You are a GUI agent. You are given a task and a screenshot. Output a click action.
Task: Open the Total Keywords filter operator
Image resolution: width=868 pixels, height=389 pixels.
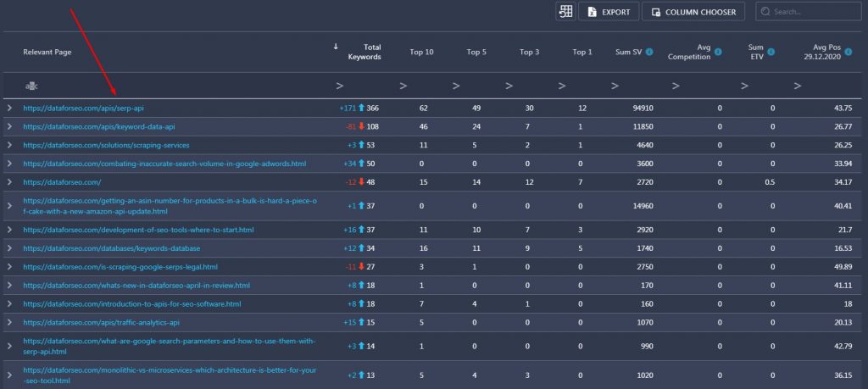[x=340, y=86]
